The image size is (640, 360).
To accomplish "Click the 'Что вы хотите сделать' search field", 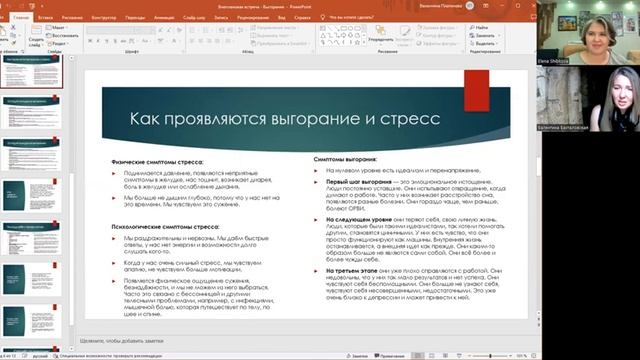I will (351, 18).
